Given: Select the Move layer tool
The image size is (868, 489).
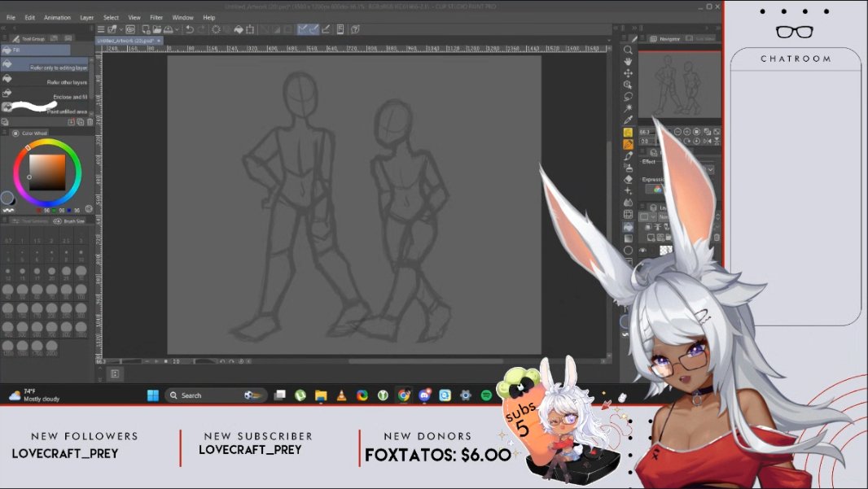Looking at the screenshot, I should 628,73.
